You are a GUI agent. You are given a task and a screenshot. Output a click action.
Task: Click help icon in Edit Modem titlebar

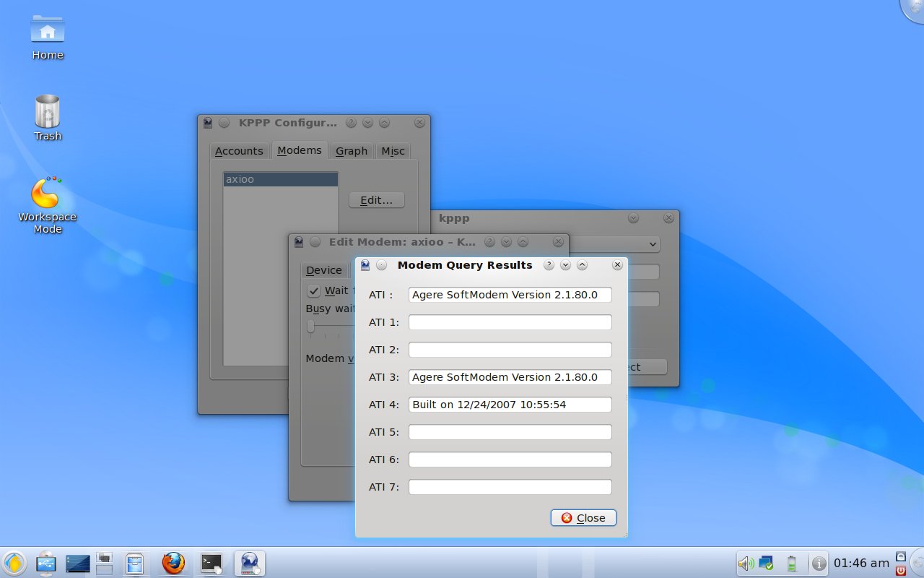click(489, 242)
